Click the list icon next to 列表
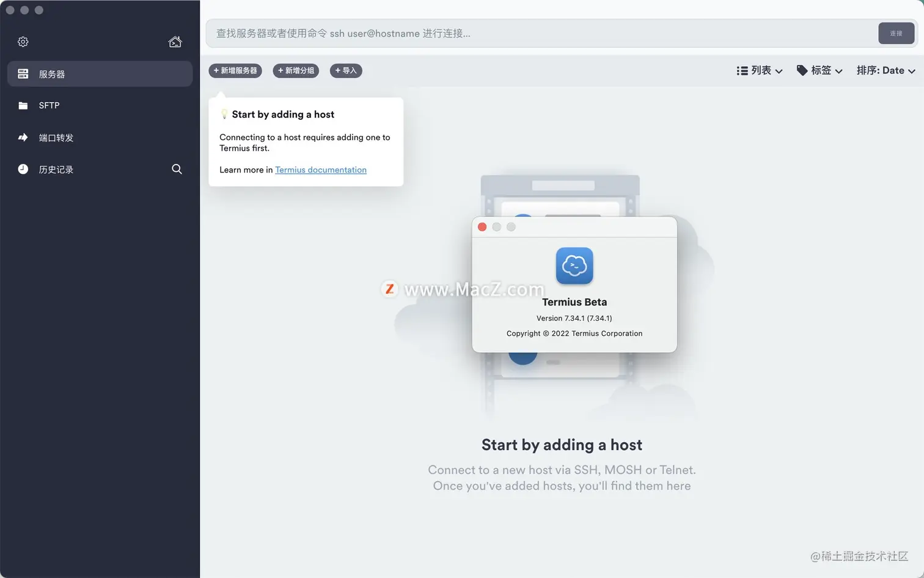924x578 pixels. [742, 71]
